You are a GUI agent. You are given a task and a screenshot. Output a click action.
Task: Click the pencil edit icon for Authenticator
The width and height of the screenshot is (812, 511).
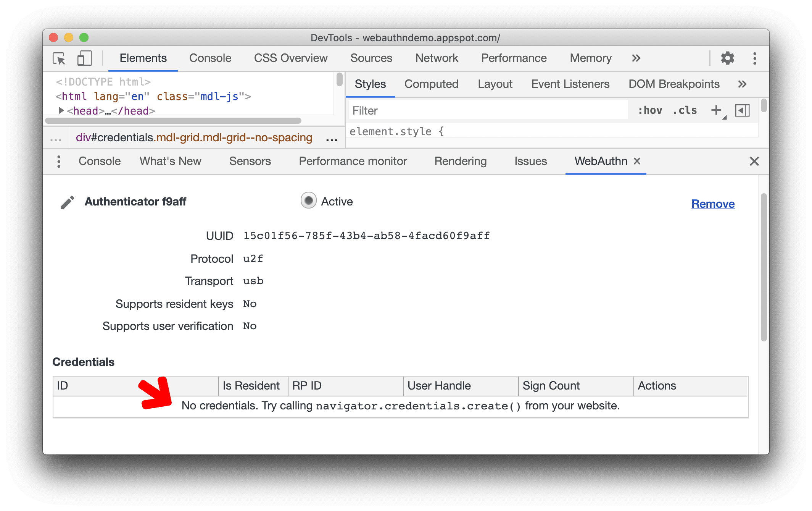(x=68, y=202)
